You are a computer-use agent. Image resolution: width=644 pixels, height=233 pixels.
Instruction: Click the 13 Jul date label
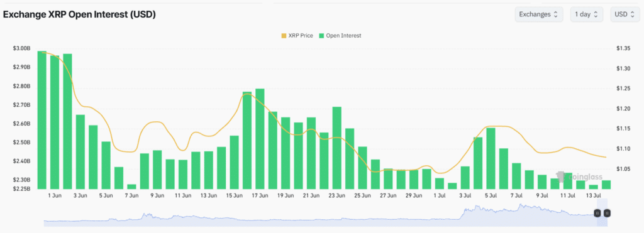click(594, 196)
